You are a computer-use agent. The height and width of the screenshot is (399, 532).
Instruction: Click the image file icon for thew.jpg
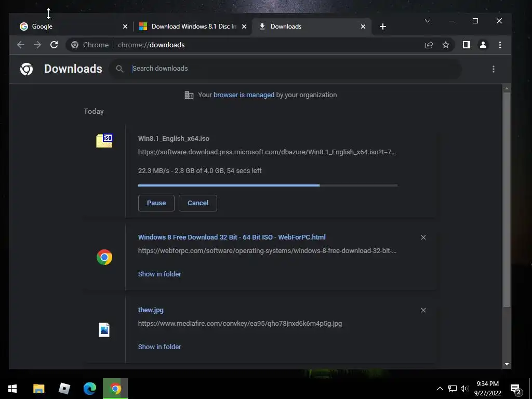104,330
